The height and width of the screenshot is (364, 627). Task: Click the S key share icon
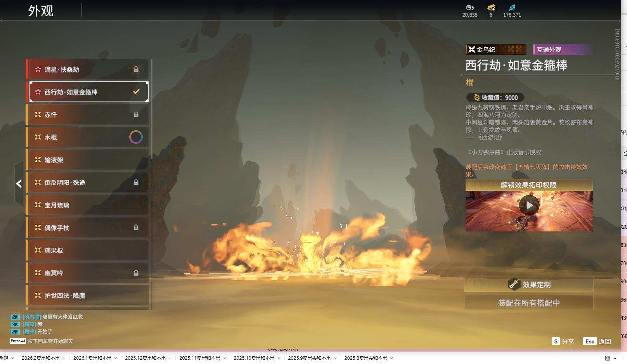[x=556, y=341]
